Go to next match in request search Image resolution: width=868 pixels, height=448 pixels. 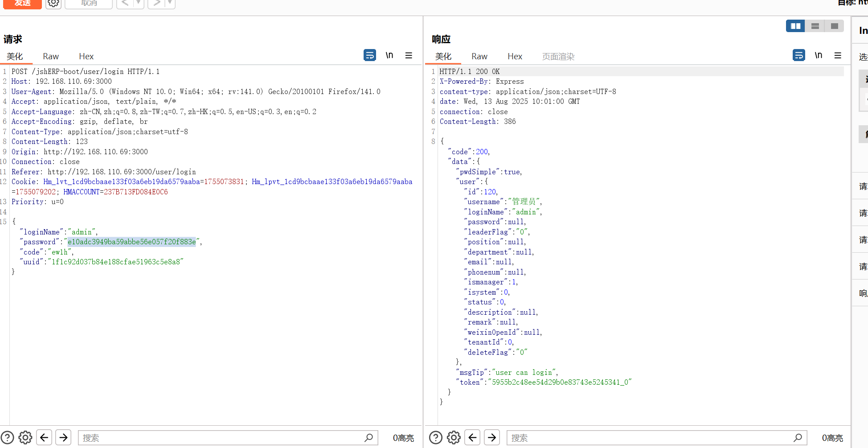pyautogui.click(x=64, y=438)
